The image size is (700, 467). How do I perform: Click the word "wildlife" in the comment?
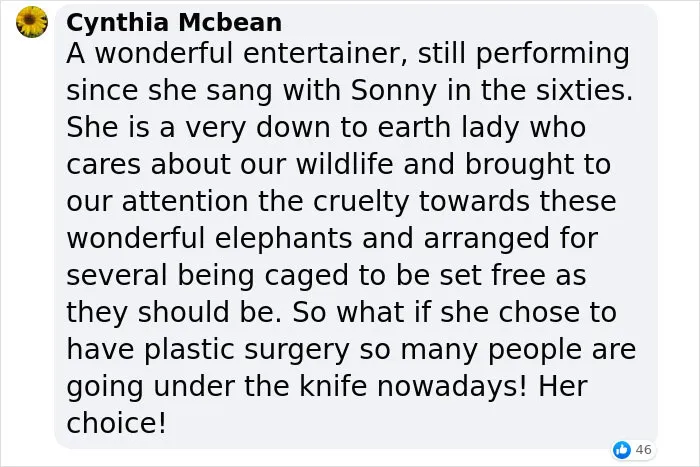345,164
